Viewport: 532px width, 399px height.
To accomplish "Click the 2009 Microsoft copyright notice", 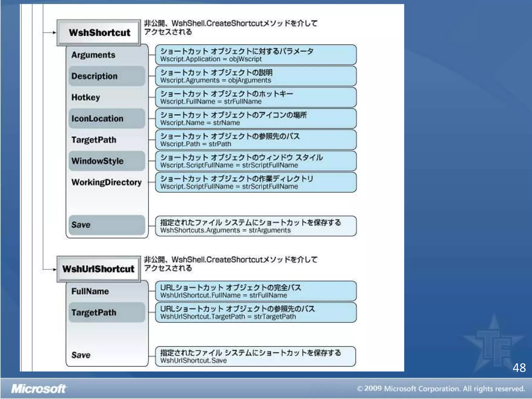I will tap(441, 389).
